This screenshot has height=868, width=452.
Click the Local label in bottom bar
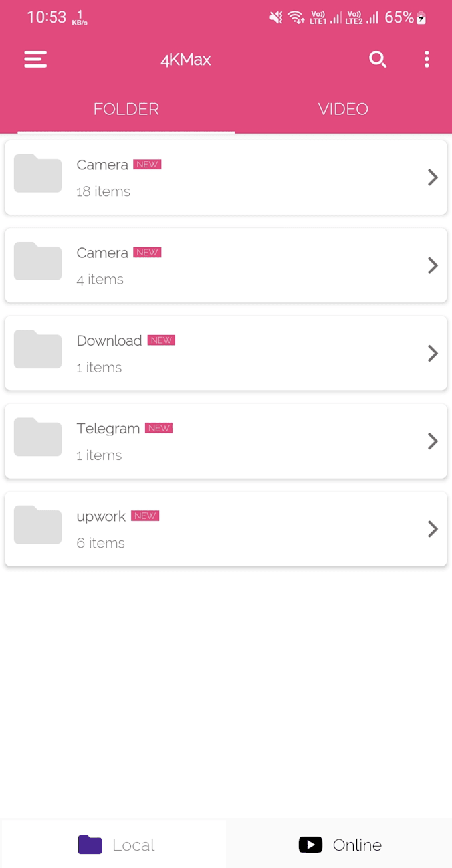coord(134,845)
